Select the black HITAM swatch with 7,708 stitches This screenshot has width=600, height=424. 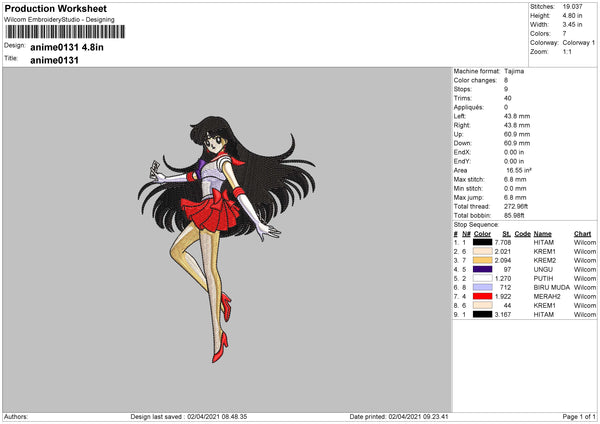tap(482, 242)
